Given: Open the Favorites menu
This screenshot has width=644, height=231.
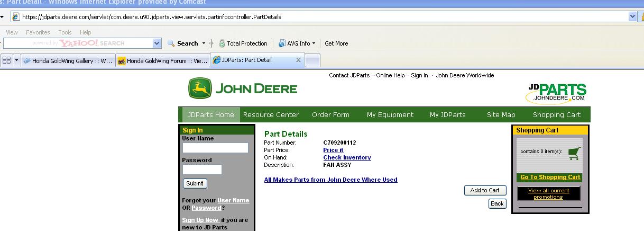Looking at the screenshot, I should coord(38,32).
